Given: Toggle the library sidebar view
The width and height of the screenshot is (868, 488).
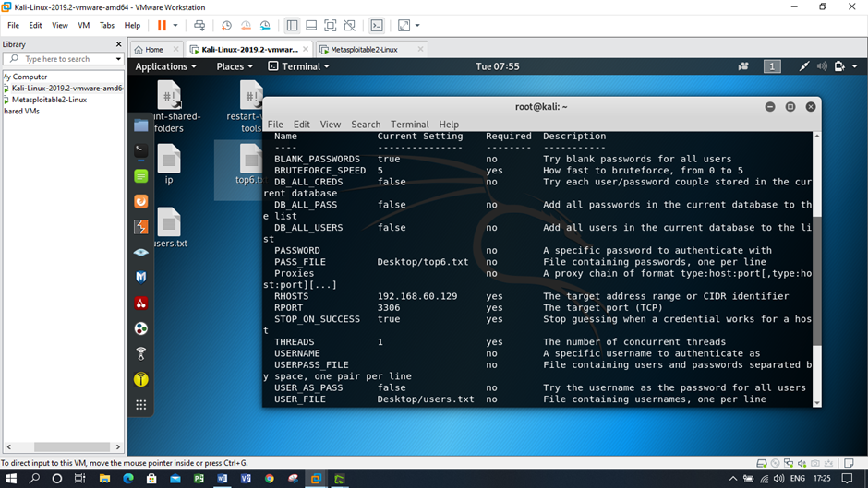Looking at the screenshot, I should point(292,26).
